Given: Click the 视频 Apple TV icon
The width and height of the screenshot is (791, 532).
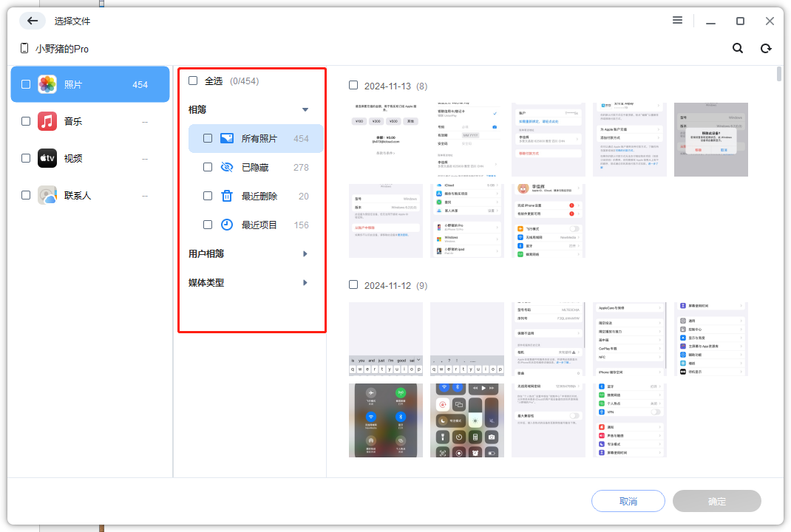Looking at the screenshot, I should (x=47, y=158).
